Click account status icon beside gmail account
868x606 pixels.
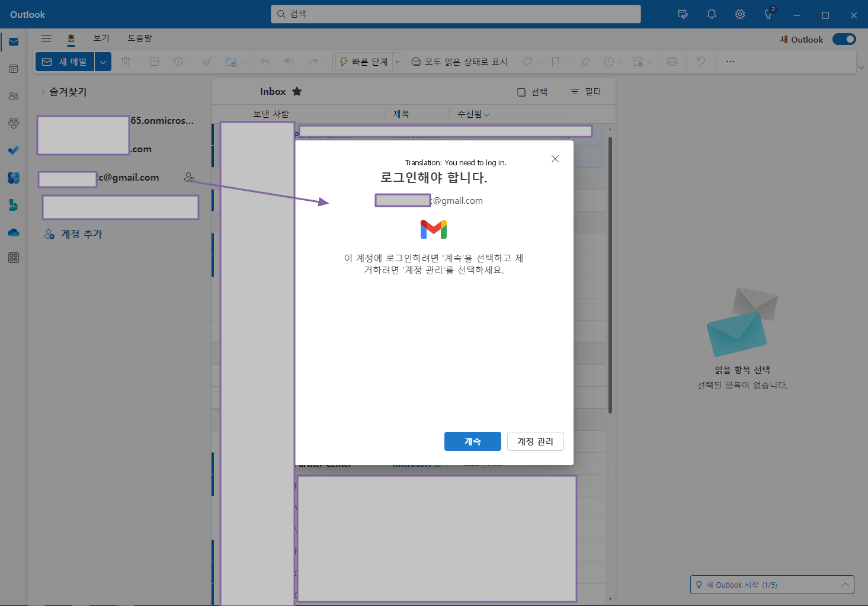(189, 177)
